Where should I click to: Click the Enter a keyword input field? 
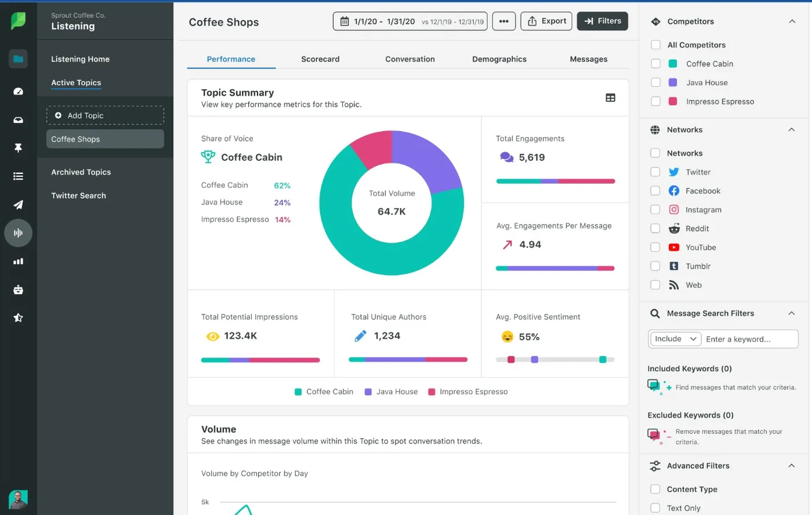750,339
